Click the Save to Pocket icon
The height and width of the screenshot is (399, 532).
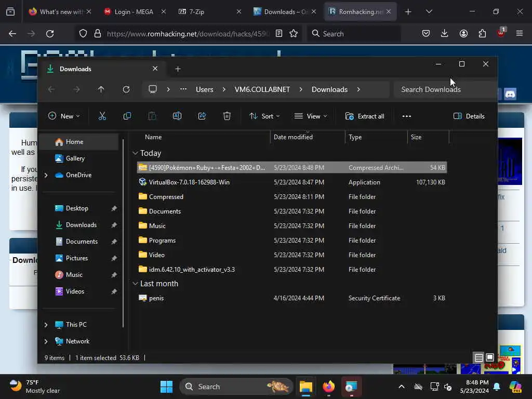point(426,33)
